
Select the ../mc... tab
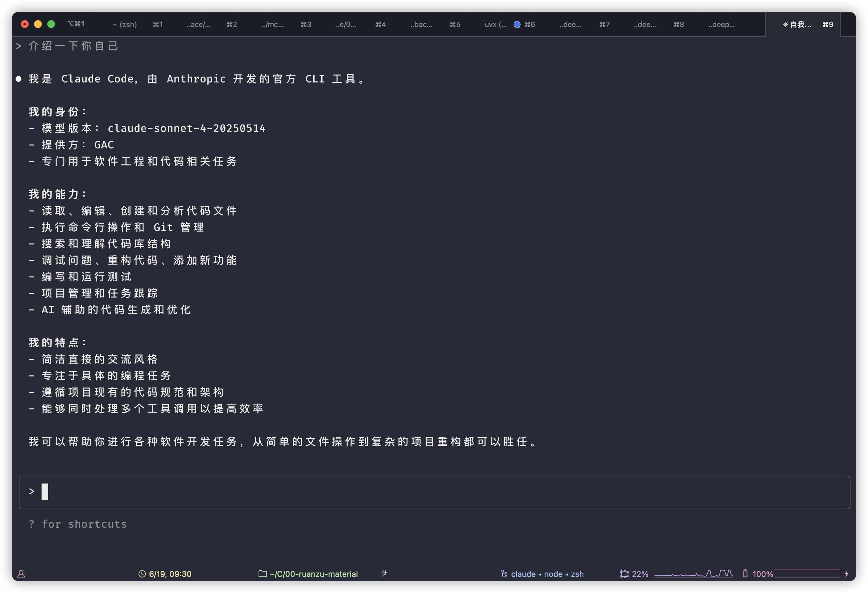[272, 25]
